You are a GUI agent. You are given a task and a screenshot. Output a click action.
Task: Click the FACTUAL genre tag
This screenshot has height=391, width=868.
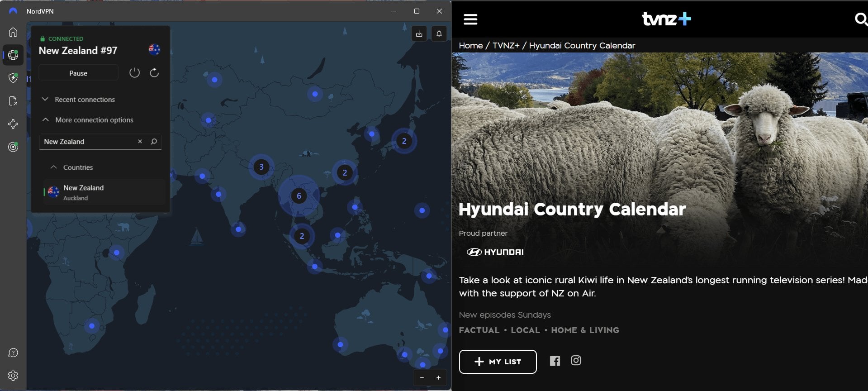479,330
